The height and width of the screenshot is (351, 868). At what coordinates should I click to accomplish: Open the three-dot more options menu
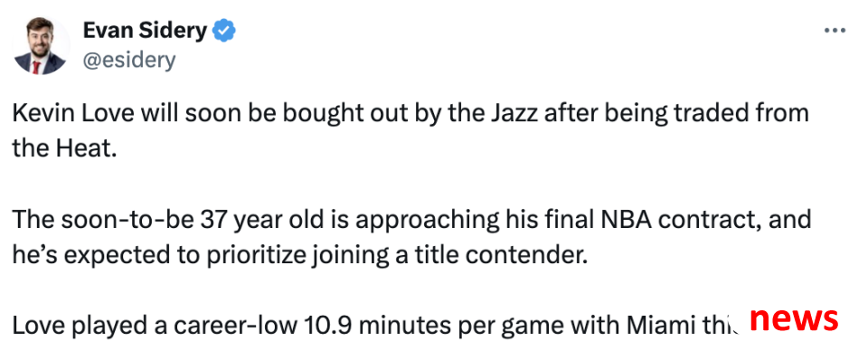pyautogui.click(x=835, y=32)
